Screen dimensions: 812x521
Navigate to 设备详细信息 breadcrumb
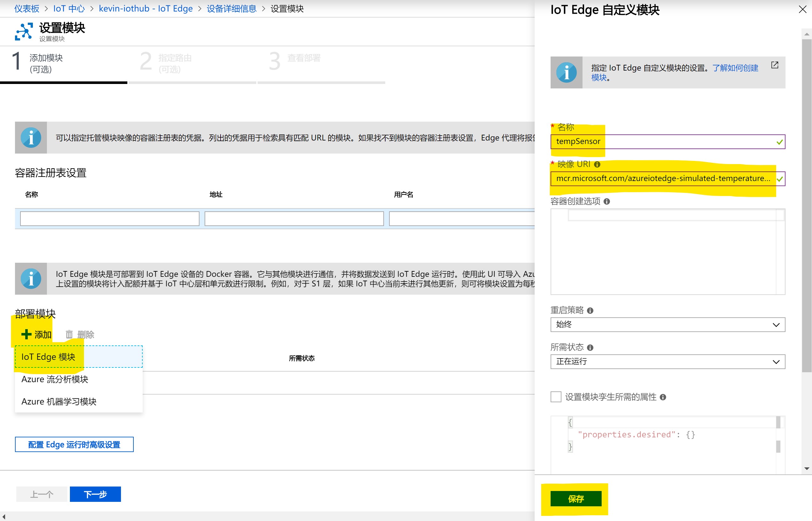click(x=232, y=8)
